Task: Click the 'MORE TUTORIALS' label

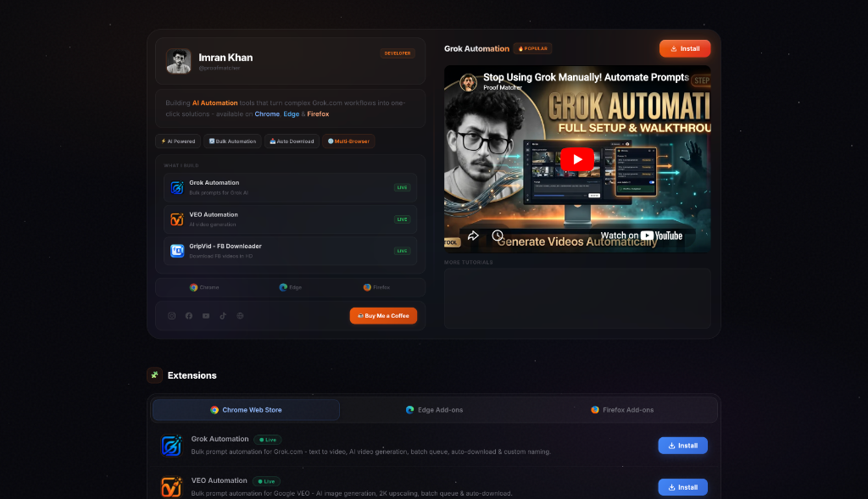Action: click(x=468, y=263)
